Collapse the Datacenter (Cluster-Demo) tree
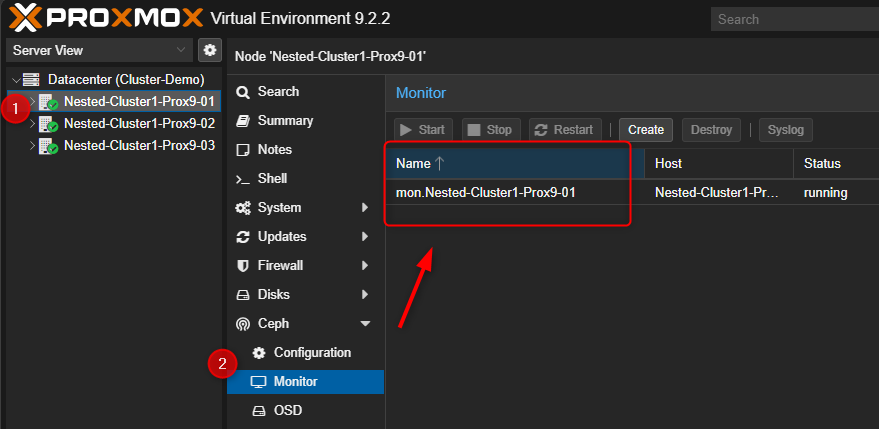 (16, 80)
